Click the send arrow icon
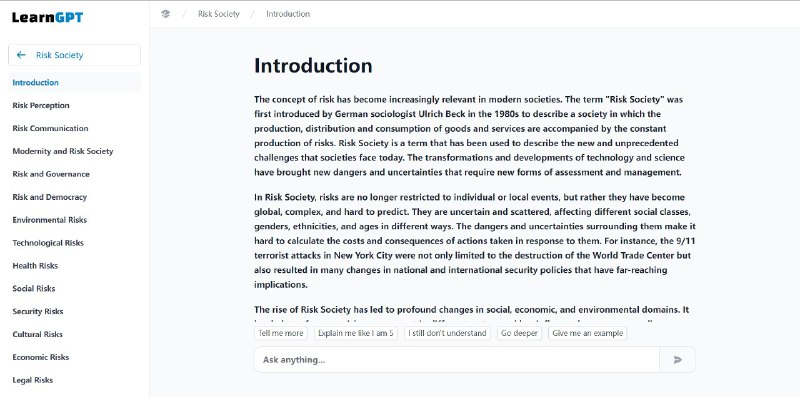This screenshot has height=397, width=800. coord(677,360)
